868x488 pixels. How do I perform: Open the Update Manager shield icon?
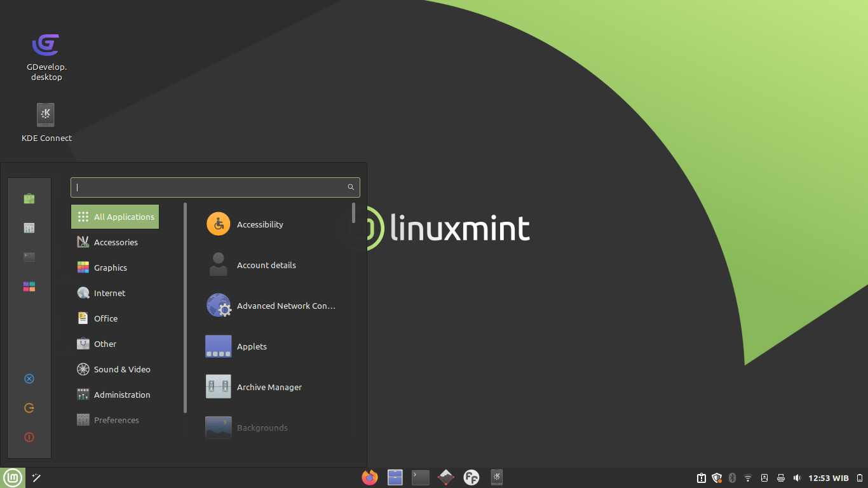point(717,478)
